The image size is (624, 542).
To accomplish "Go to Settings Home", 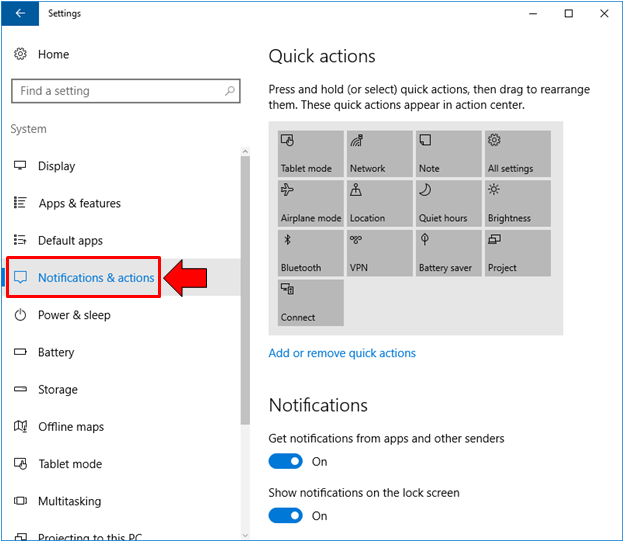I will [x=53, y=54].
